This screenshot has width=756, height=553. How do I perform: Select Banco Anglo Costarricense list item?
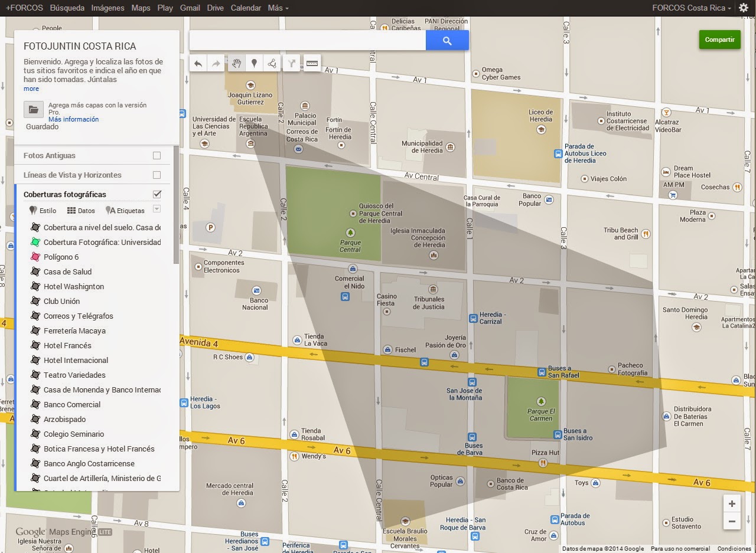click(89, 463)
